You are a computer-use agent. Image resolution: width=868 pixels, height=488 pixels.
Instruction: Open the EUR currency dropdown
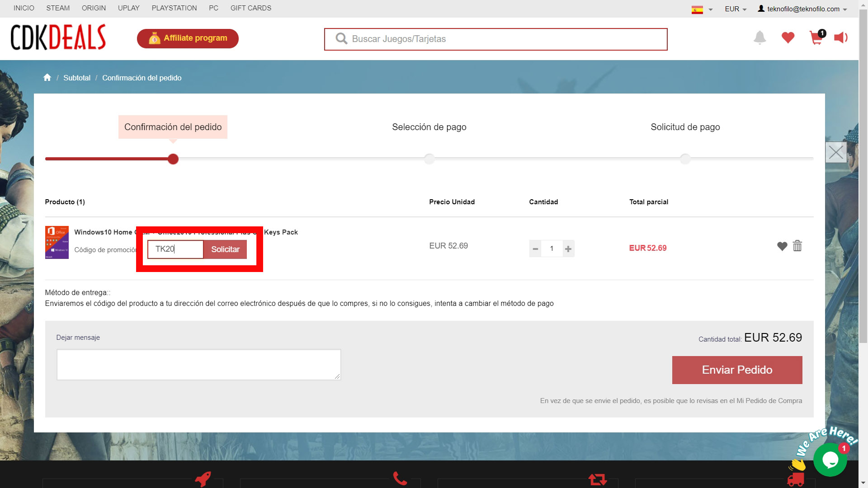click(x=736, y=9)
